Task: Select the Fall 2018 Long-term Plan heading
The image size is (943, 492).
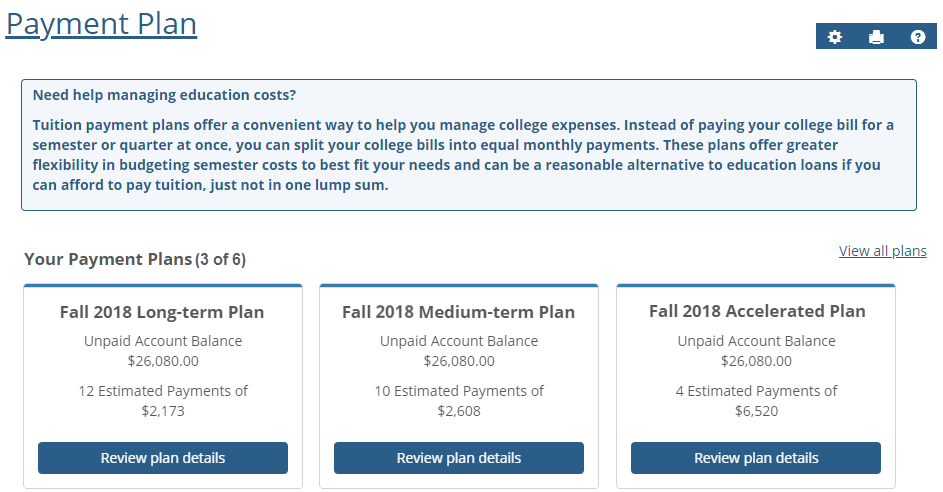Action: (162, 312)
